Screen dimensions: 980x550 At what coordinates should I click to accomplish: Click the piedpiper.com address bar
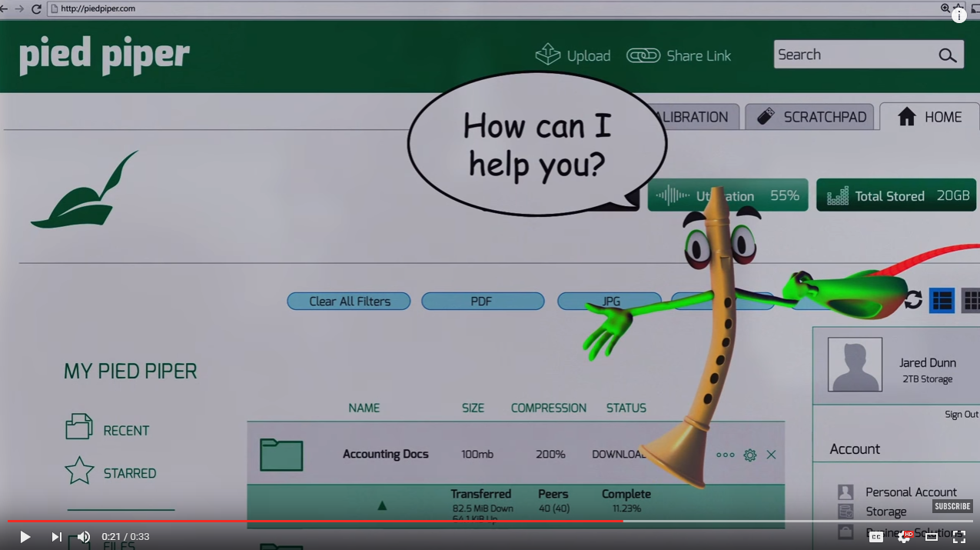point(492,8)
